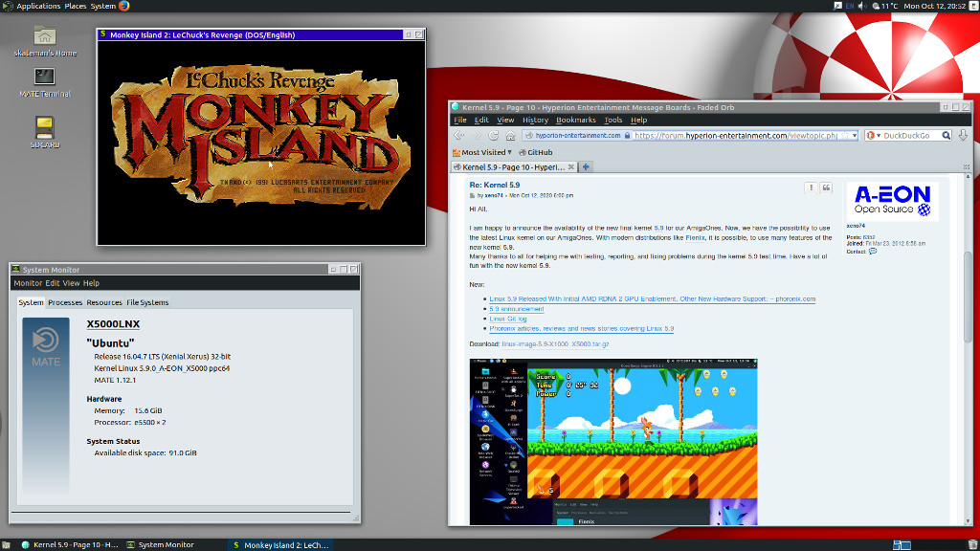Click the report post exclamation icon

click(811, 188)
